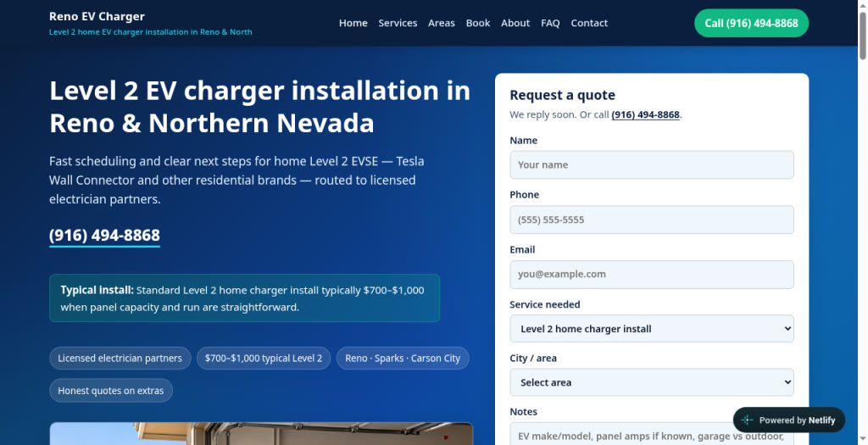This screenshot has width=868, height=445.
Task: Open the About nav link
Action: pos(515,23)
